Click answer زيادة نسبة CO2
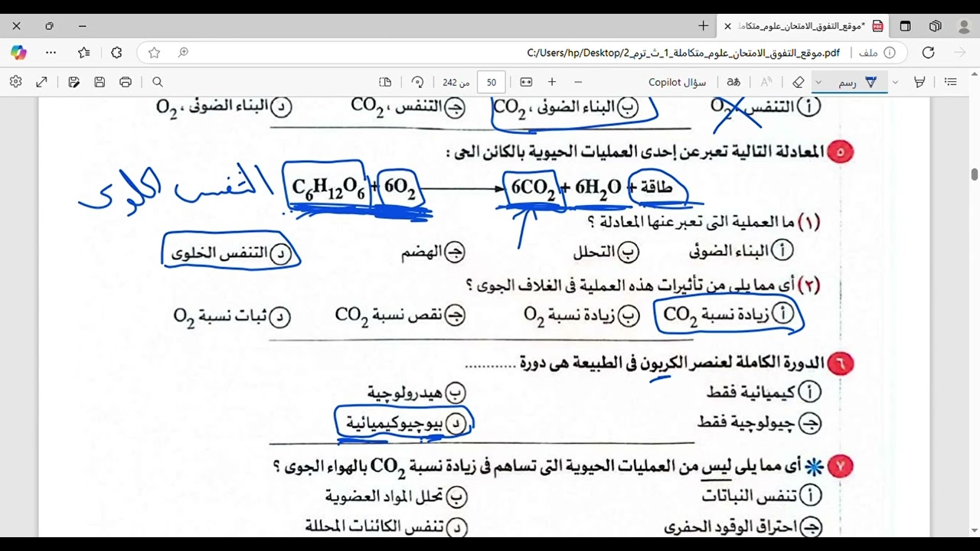This screenshot has height=551, width=980. [729, 314]
